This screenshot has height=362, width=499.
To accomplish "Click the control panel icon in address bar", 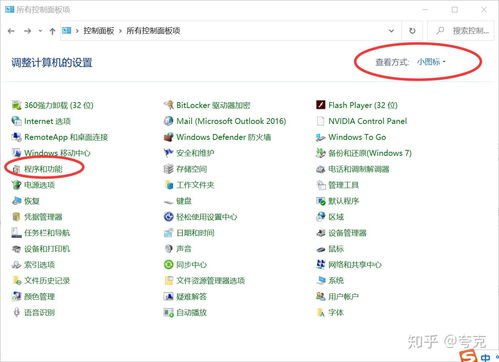I will [67, 31].
